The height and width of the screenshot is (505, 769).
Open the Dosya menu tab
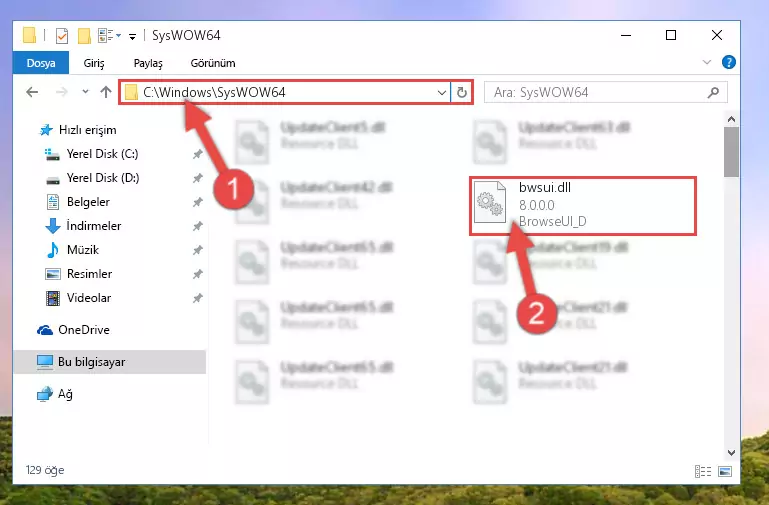point(41,63)
